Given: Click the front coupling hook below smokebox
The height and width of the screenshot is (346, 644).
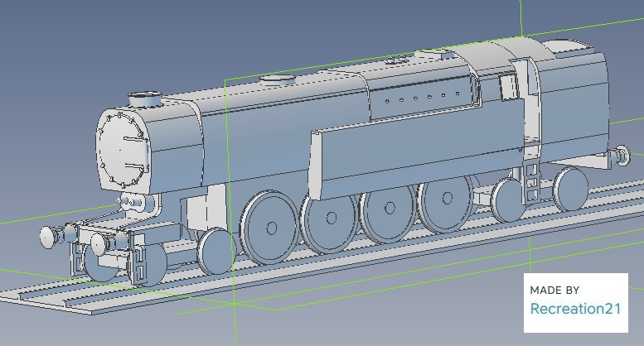Looking at the screenshot, I should 129,201.
